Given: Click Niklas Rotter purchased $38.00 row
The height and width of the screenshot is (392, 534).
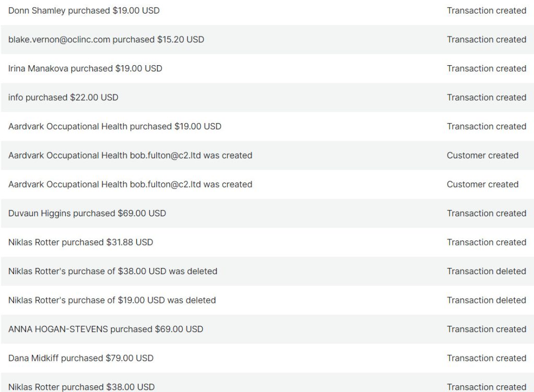Looking at the screenshot, I should 81,387.
